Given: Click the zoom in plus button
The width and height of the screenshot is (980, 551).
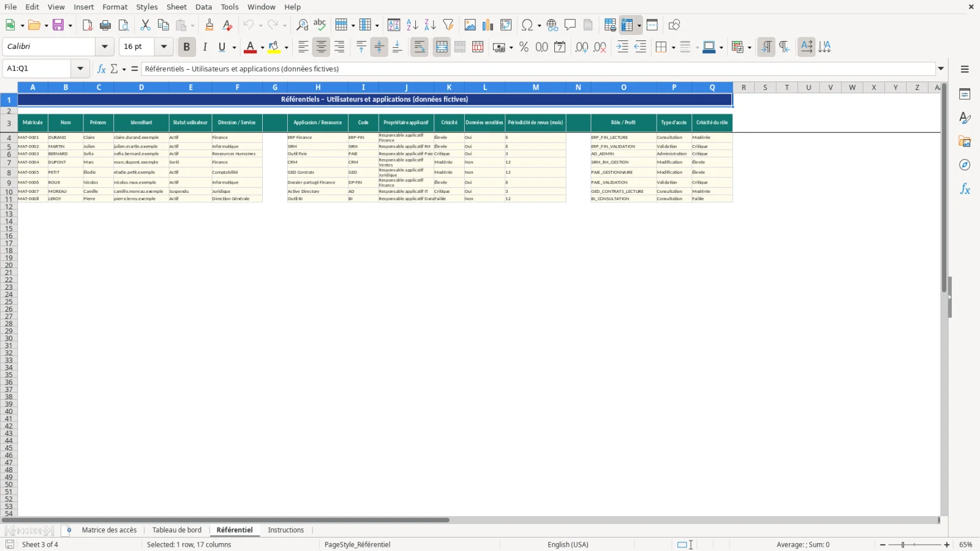Looking at the screenshot, I should pos(947,545).
